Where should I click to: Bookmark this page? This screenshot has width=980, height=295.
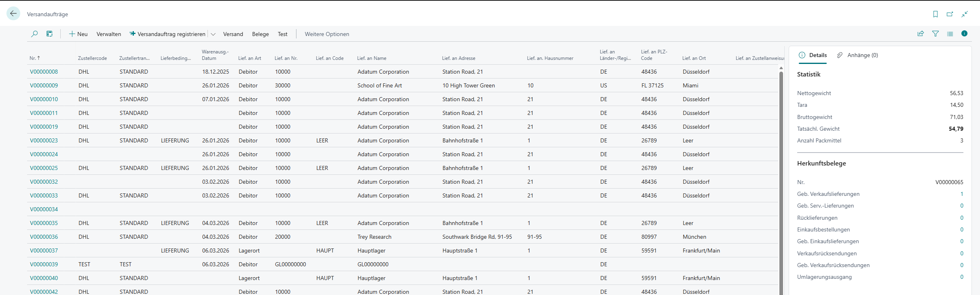(935, 14)
